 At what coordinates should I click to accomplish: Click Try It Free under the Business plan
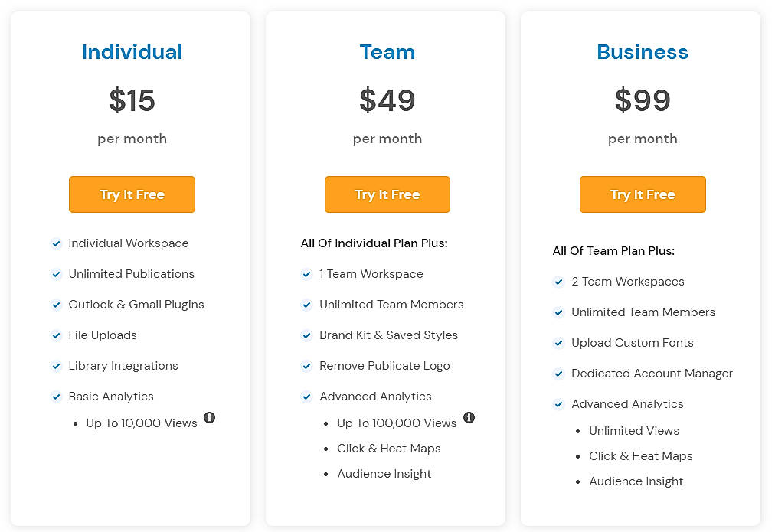643,194
